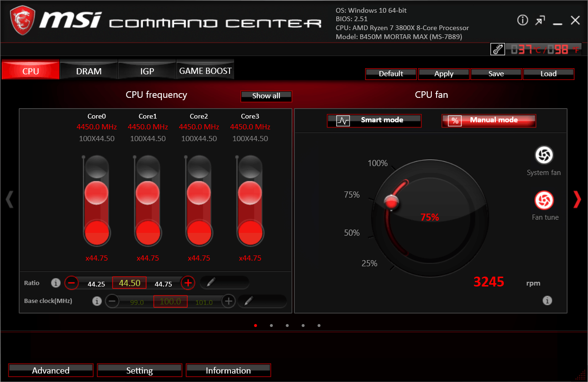The height and width of the screenshot is (382, 588).
Task: Click the Core1 frequency slider knob
Action: coord(148,193)
